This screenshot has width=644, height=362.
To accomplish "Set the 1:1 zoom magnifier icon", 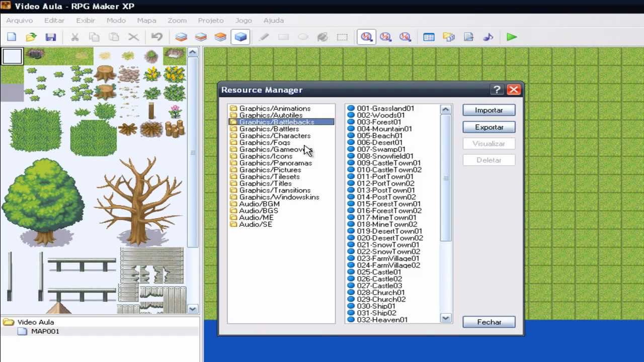I will (x=366, y=37).
